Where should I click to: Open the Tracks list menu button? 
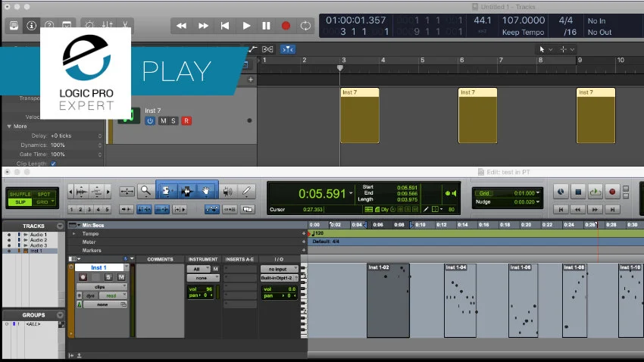point(60,226)
